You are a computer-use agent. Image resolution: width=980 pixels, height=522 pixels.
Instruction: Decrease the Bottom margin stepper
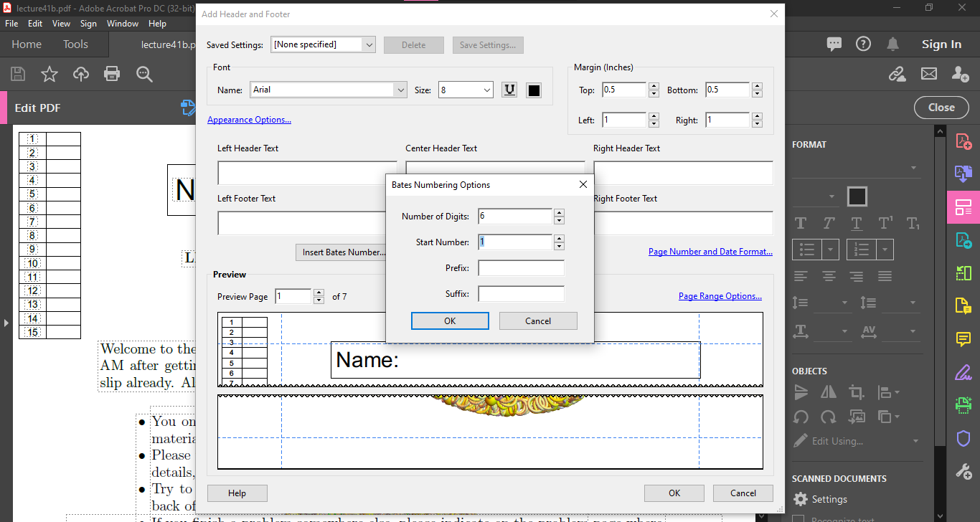coord(757,94)
